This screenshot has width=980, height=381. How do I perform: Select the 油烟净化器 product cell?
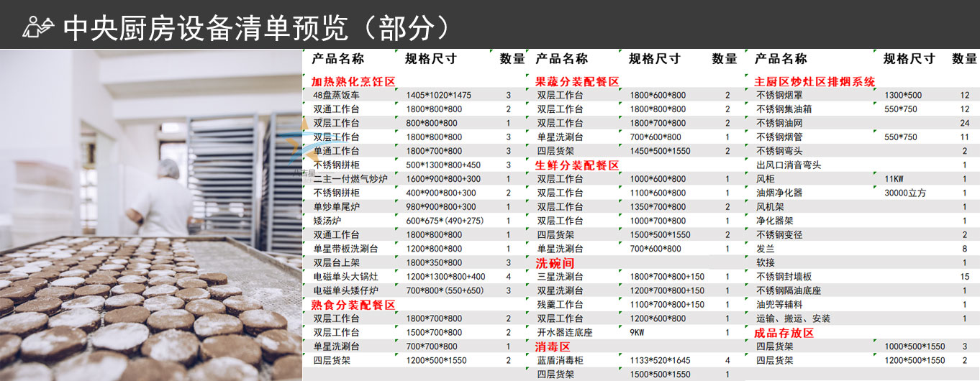coord(779,193)
